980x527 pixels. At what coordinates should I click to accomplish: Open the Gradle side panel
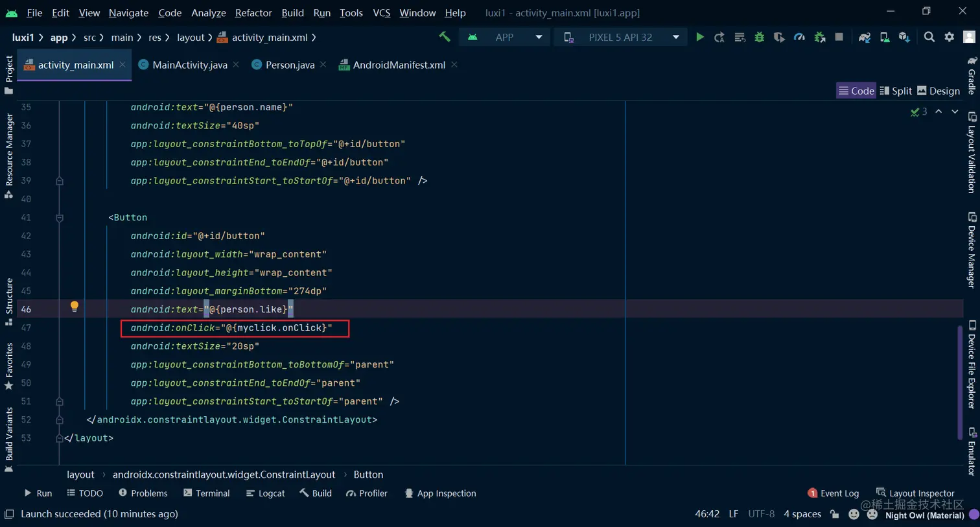[972, 75]
